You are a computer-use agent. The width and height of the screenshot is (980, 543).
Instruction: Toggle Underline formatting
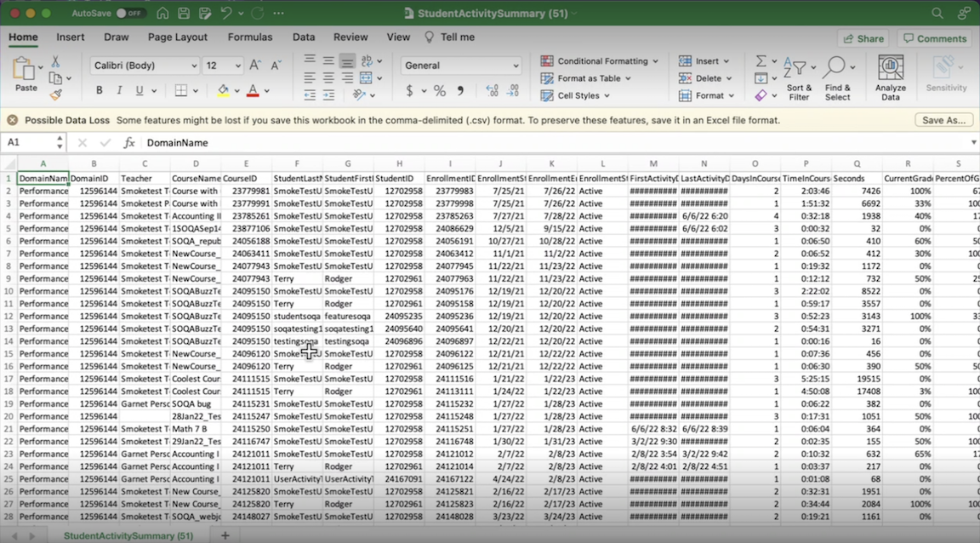pyautogui.click(x=139, y=91)
